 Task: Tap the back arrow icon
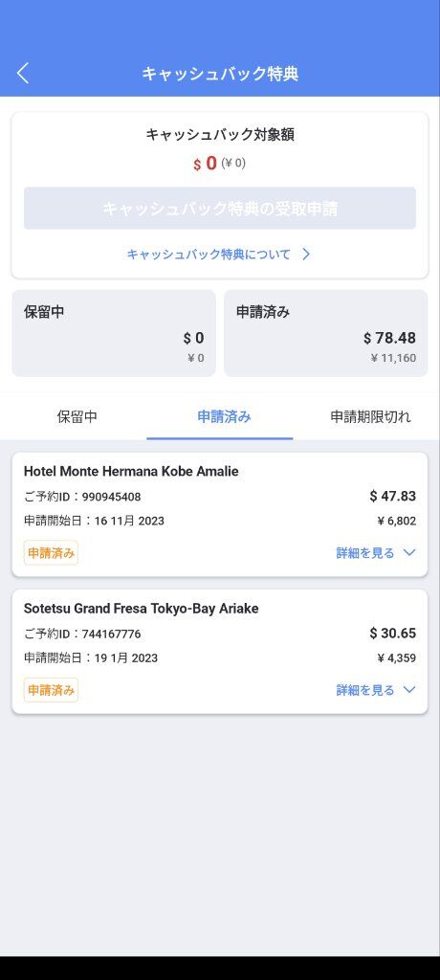click(x=23, y=73)
